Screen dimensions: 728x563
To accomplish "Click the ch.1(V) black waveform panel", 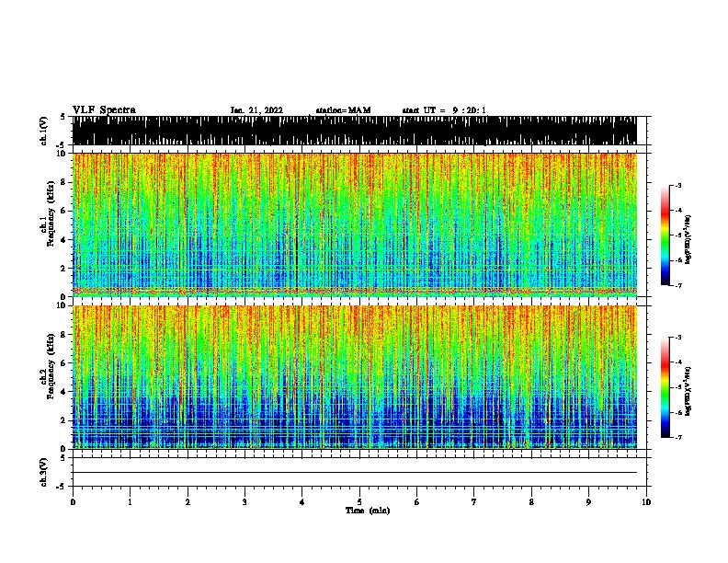I will coord(355,131).
